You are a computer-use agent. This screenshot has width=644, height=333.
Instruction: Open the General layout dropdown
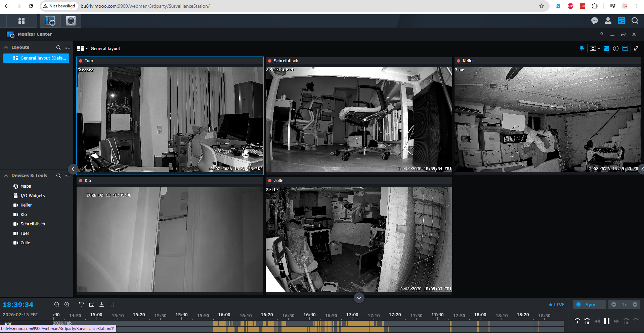click(82, 48)
